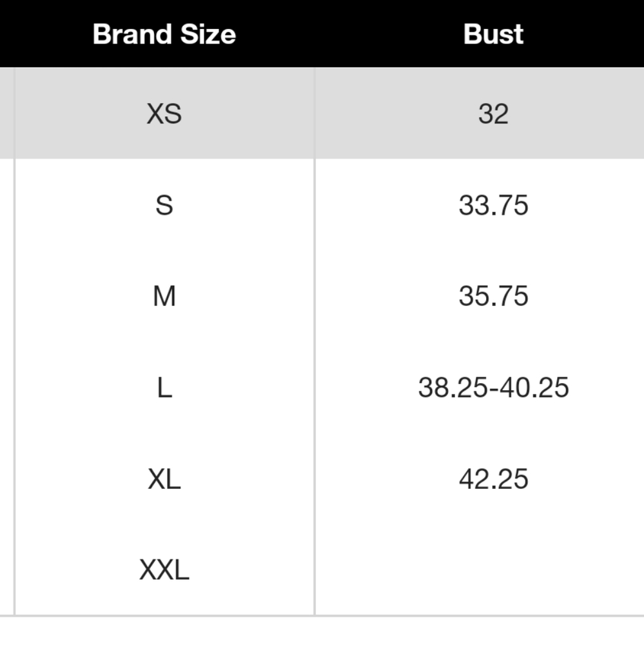Click the Brand Size column header
The height and width of the screenshot is (645, 644).
(164, 34)
